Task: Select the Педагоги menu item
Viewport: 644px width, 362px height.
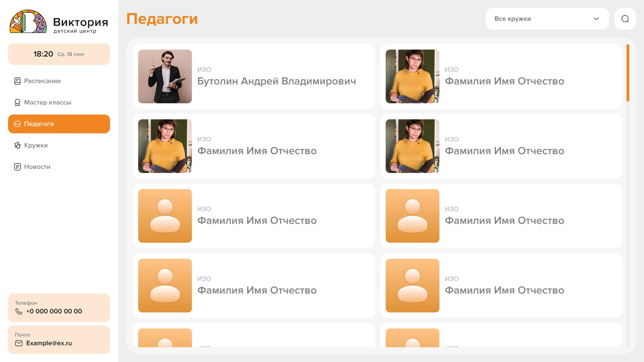Action: click(x=59, y=124)
